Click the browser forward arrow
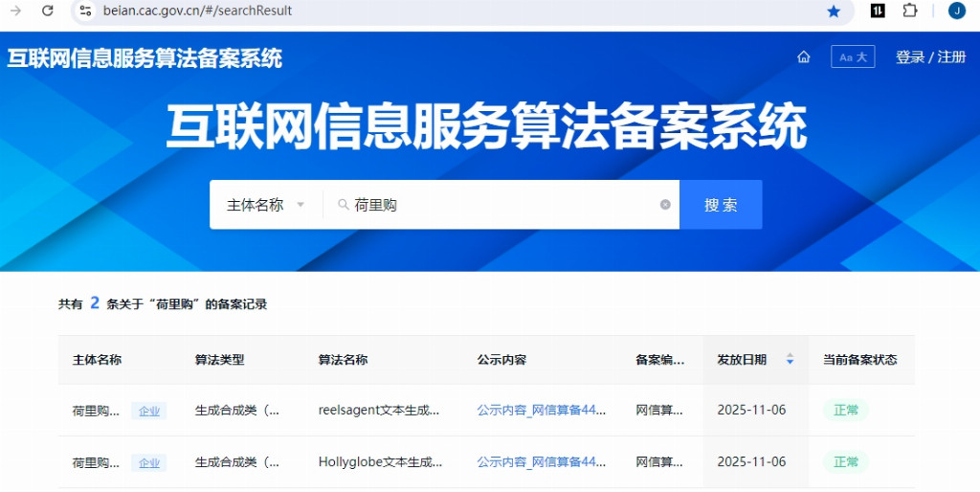The height and width of the screenshot is (492, 980). coord(15,11)
